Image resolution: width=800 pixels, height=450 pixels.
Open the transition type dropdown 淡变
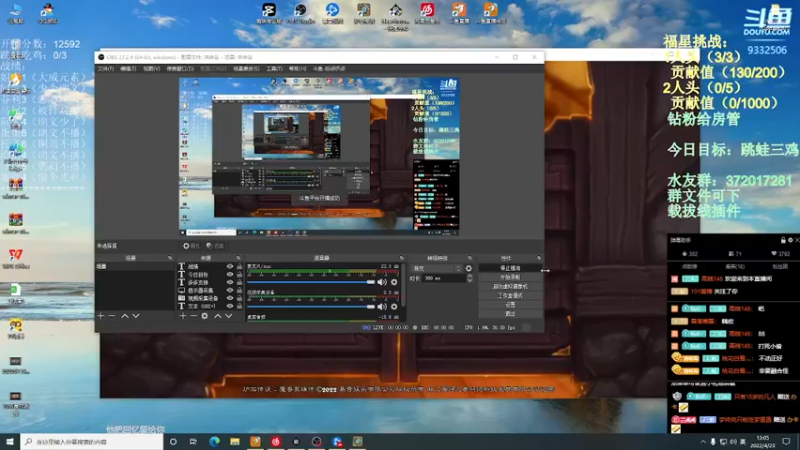pos(436,268)
